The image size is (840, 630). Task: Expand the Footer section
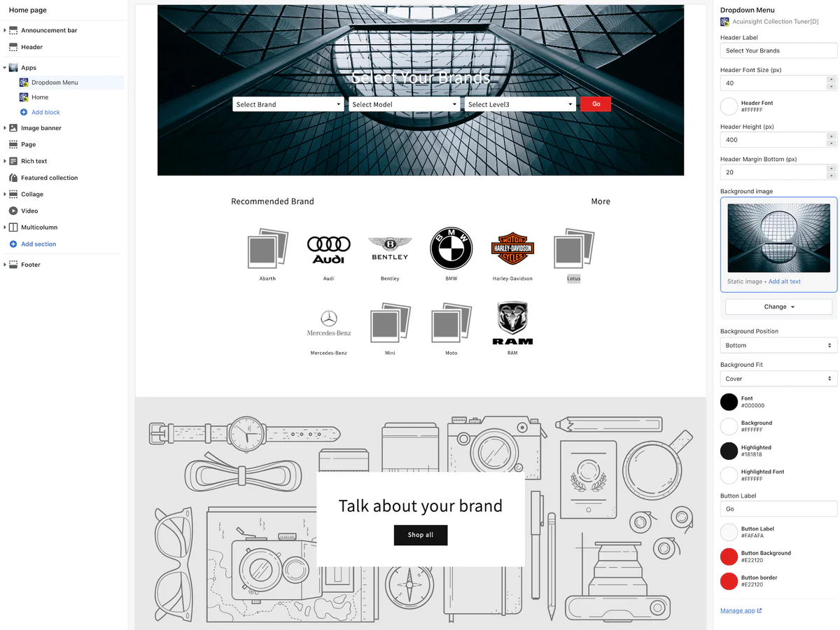click(x=5, y=265)
